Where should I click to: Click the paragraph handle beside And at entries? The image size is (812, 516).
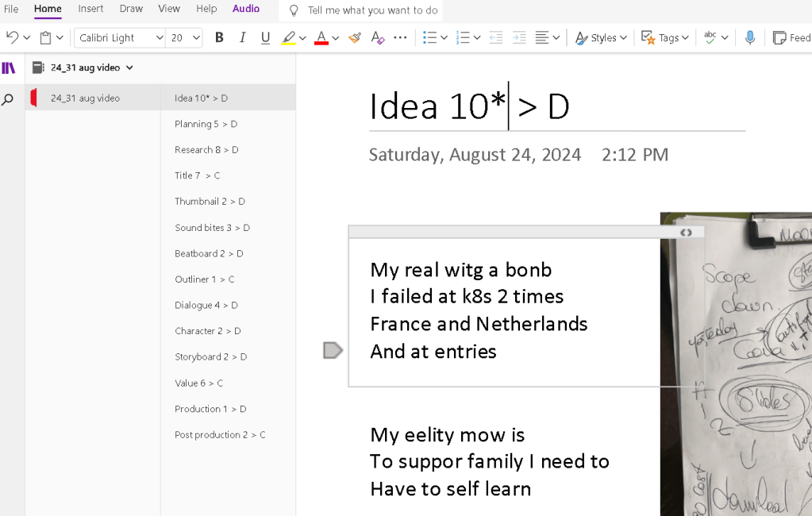pos(333,350)
